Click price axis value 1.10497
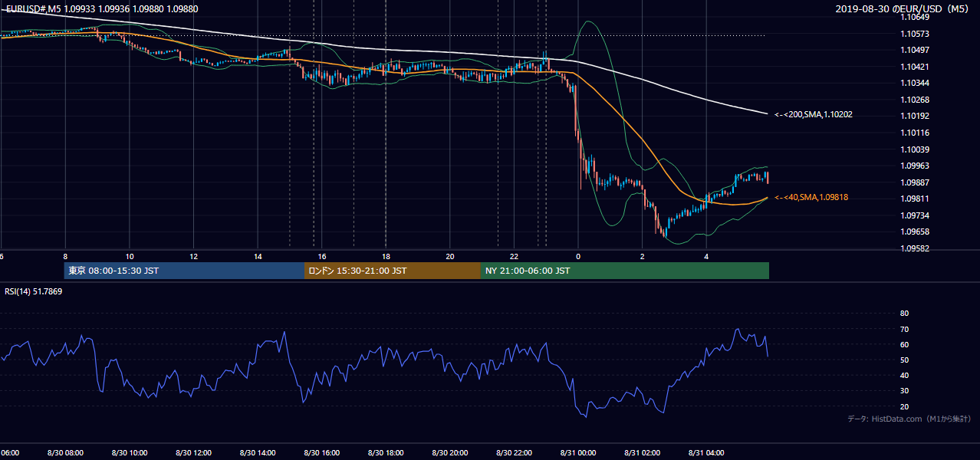 tap(915, 50)
